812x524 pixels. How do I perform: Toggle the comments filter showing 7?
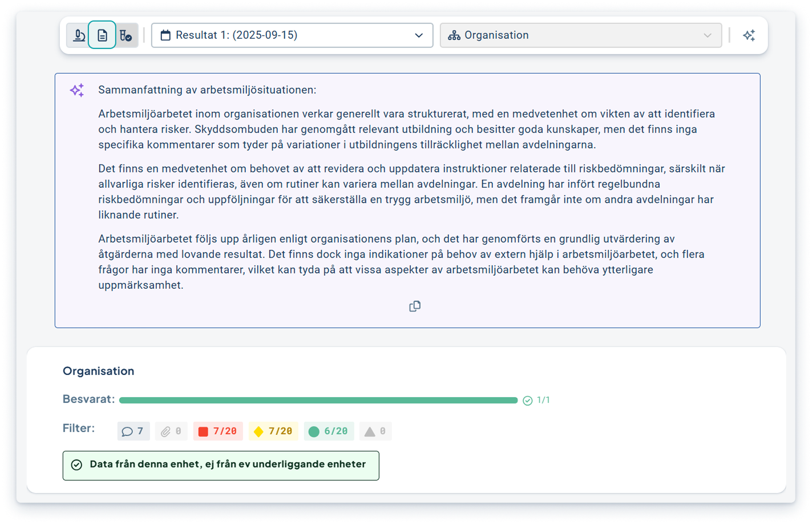(x=134, y=432)
